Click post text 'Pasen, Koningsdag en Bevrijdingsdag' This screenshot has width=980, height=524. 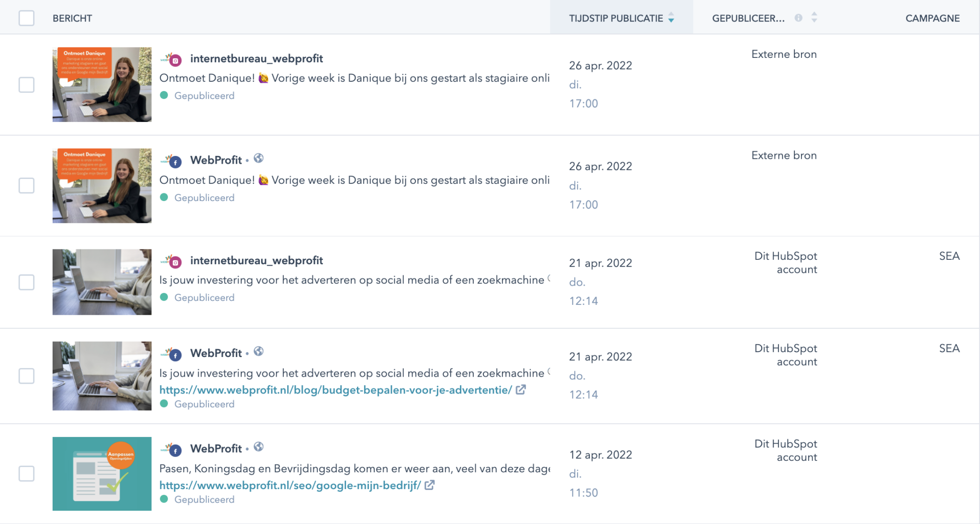click(x=355, y=468)
